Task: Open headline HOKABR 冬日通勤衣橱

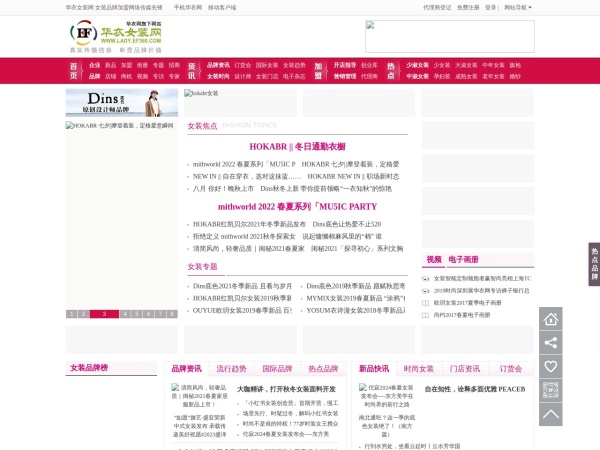Action: (297, 147)
